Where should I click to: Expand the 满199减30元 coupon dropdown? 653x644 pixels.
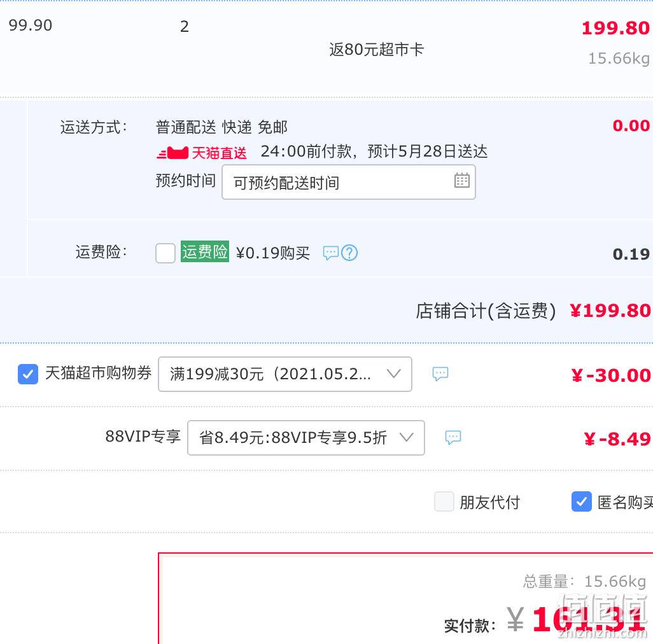coord(285,374)
